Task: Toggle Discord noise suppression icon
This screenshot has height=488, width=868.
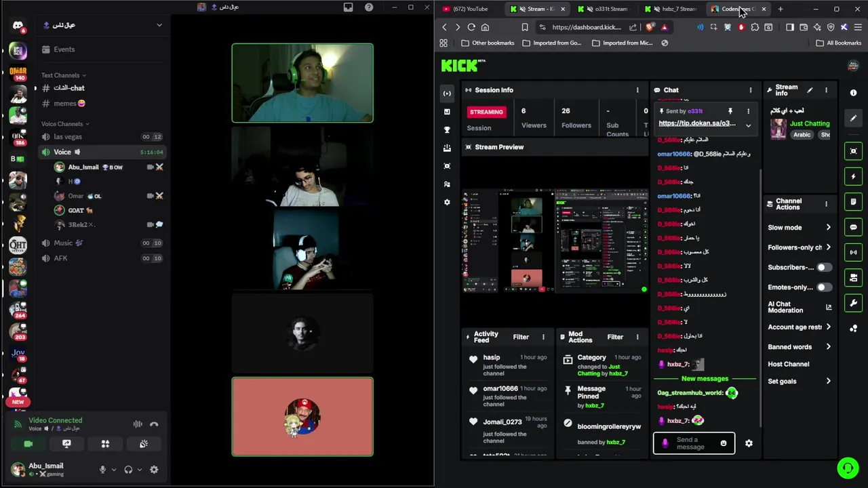Action: tap(138, 424)
